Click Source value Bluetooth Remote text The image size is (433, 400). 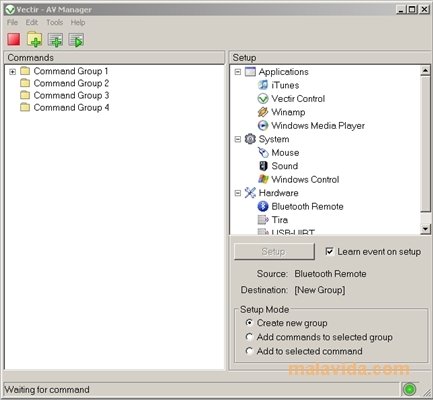click(x=330, y=274)
